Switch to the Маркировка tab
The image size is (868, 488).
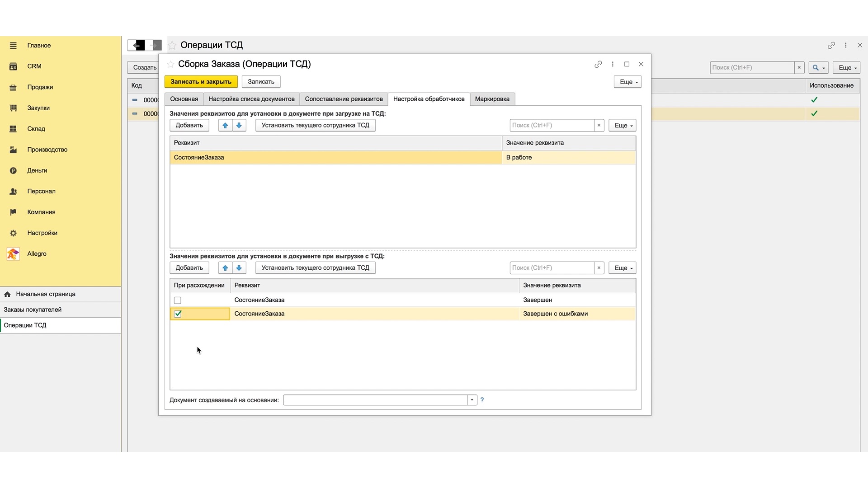[x=492, y=99]
